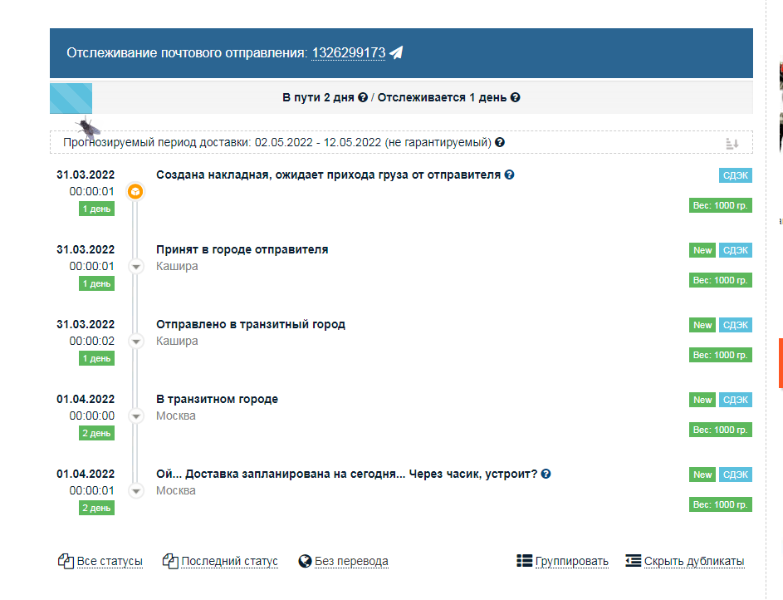The width and height of the screenshot is (783, 600).
Task: Expand the 'Принят в городе отправителя' entry arrow
Action: [137, 266]
